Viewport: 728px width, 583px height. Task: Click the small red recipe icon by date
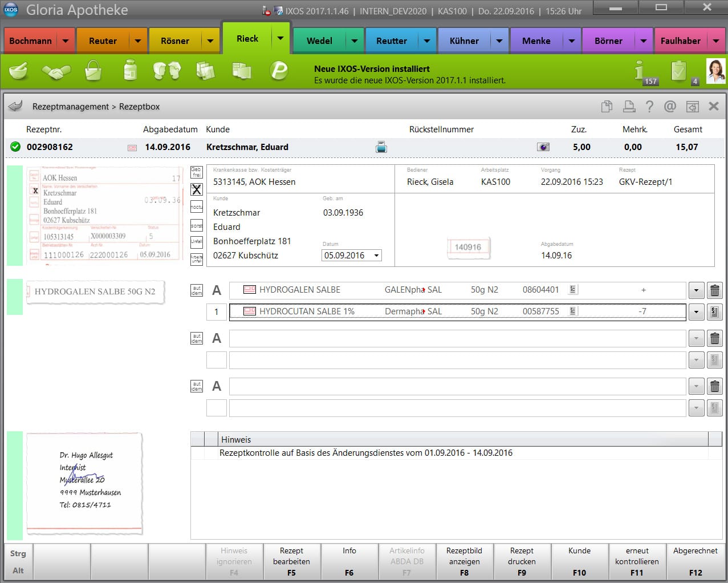point(132,148)
